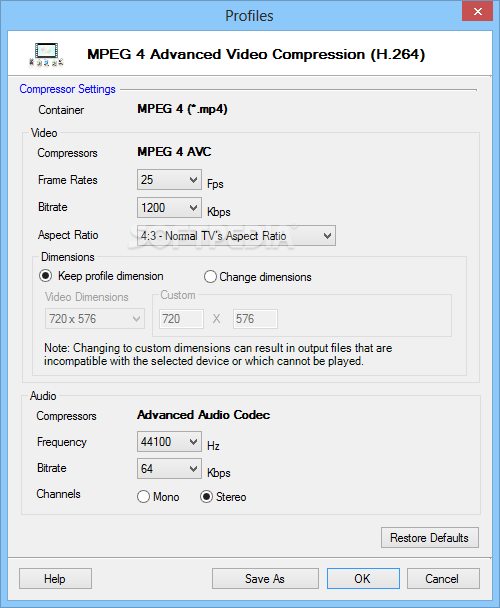Open the Video Dimensions 720 x 576 dropdown
This screenshot has height=608, width=500.
pyautogui.click(x=95, y=319)
